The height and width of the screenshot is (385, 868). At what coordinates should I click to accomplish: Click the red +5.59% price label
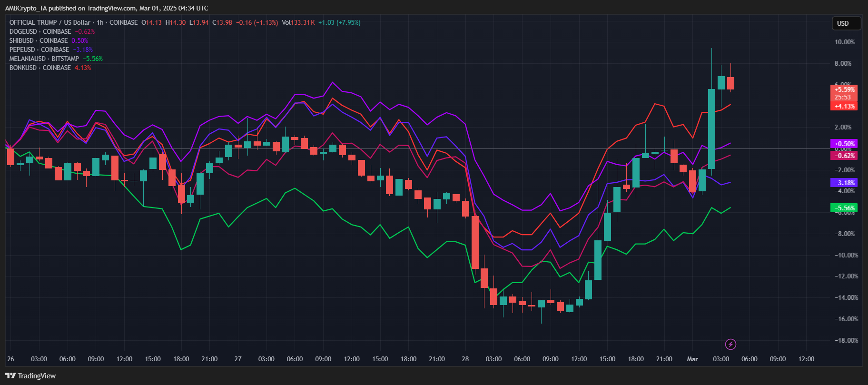(x=844, y=89)
